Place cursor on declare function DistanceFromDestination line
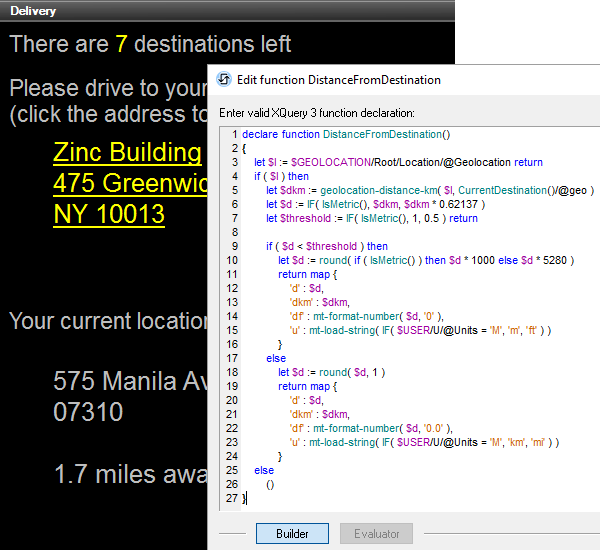Screen dimensions: 600x550 pos(346,134)
